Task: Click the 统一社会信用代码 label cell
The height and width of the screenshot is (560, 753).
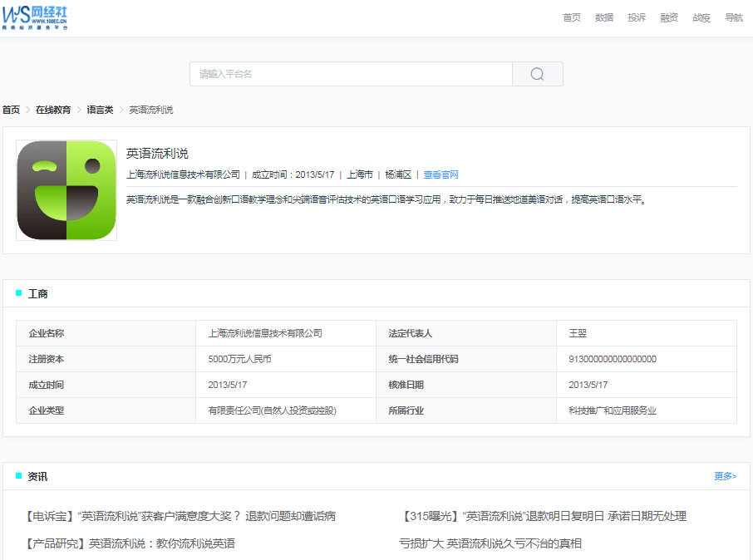Action: pyautogui.click(x=466, y=359)
